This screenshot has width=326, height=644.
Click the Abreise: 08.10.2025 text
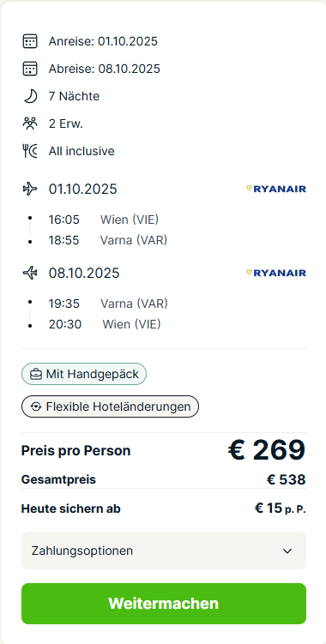click(x=105, y=69)
